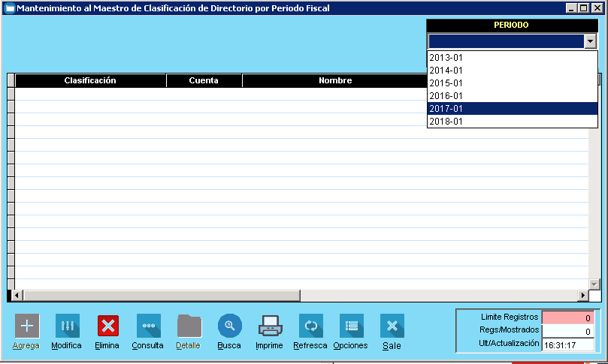Click the Sale exit icon
Image resolution: width=608 pixels, height=364 pixels.
coord(392,326)
